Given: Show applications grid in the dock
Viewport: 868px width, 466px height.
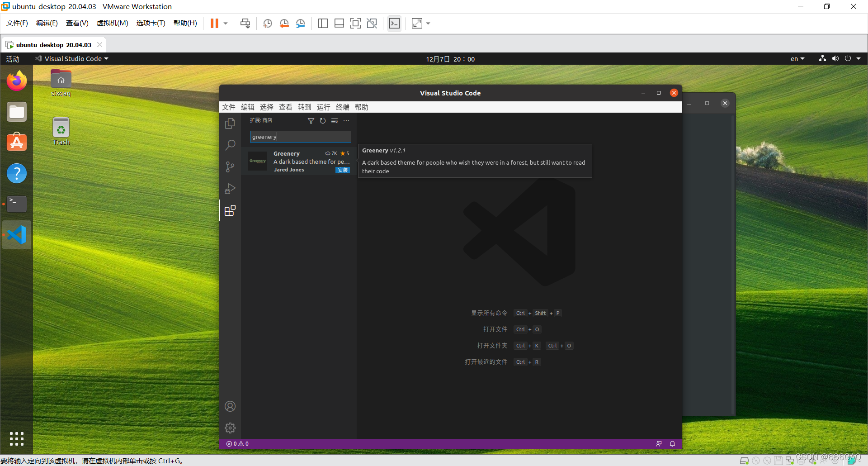Looking at the screenshot, I should click(17, 438).
